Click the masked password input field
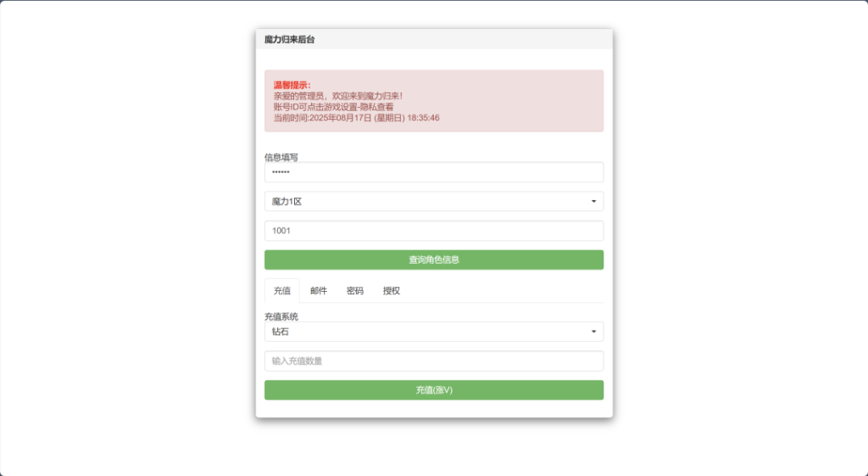 coord(433,172)
